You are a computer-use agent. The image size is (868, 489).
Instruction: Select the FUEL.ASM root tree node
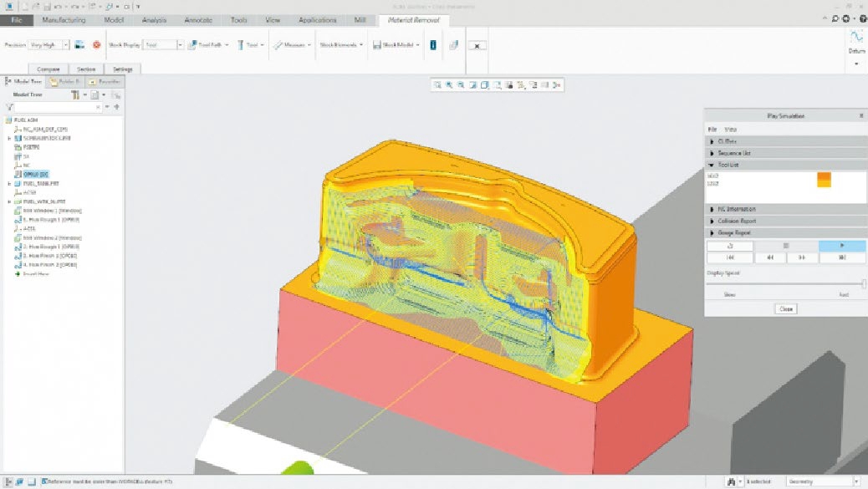[22, 120]
